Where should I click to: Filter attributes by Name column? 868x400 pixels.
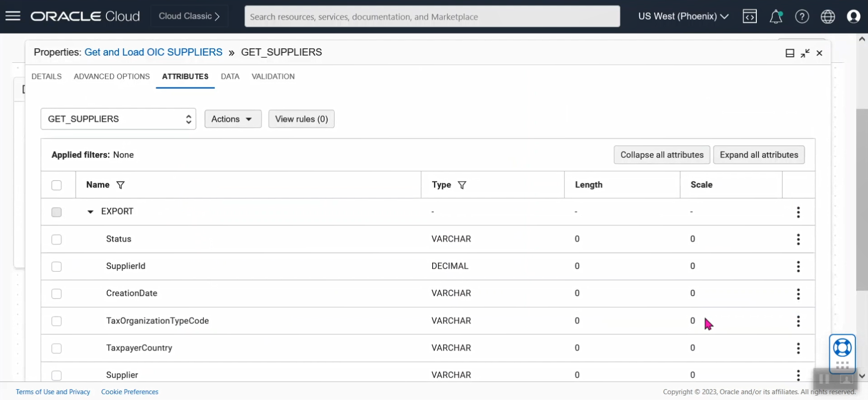(120, 185)
